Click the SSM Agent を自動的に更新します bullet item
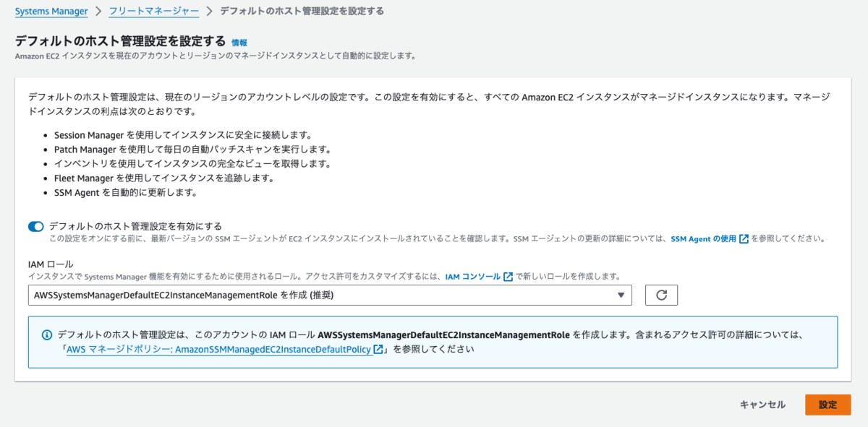Image resolution: width=868 pixels, height=427 pixels. (x=126, y=193)
